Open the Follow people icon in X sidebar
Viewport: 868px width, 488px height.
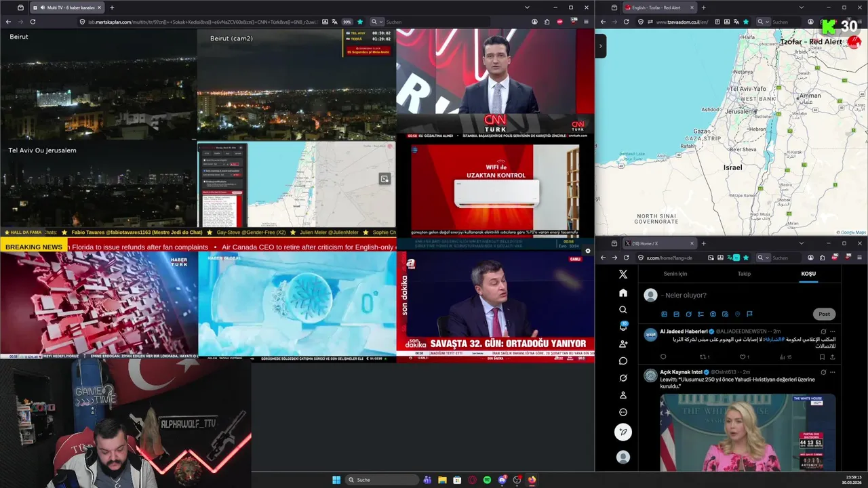click(x=623, y=344)
